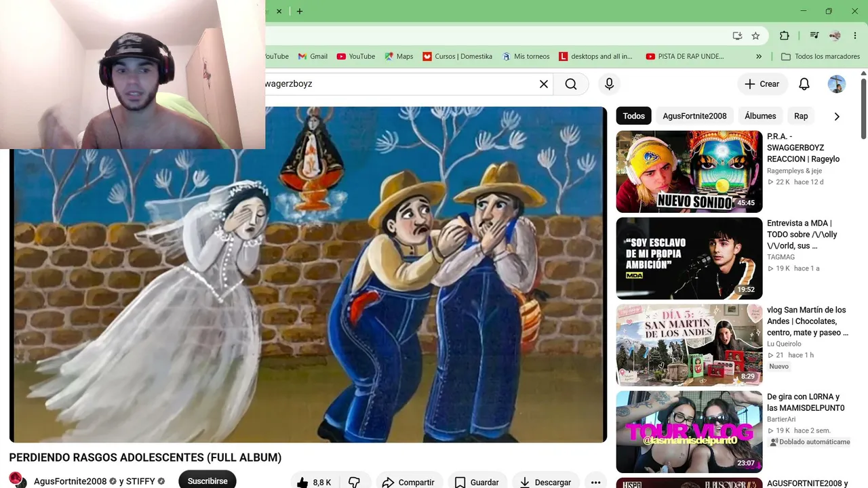Screen dimensions: 868x488
Task: Click the main video player painting
Action: pos(308,274)
